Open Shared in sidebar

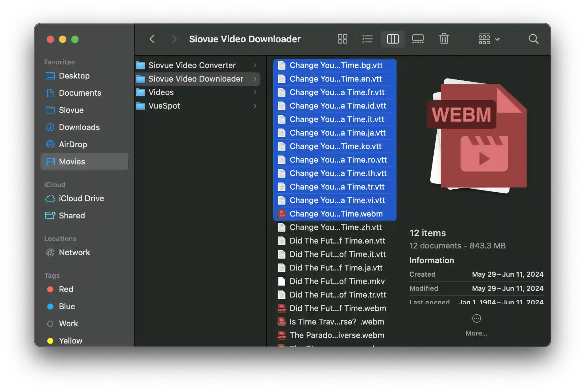point(84,216)
